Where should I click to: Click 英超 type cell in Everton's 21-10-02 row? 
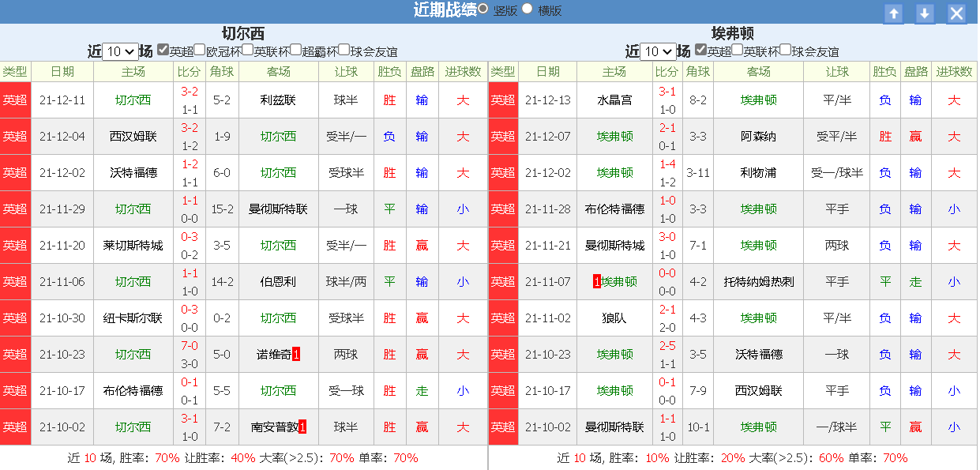pos(503,427)
